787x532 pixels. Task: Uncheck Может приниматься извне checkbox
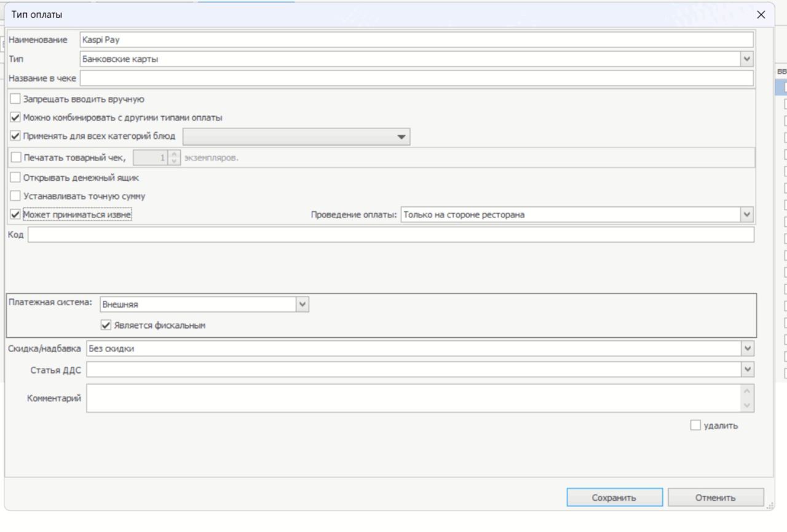pos(16,215)
